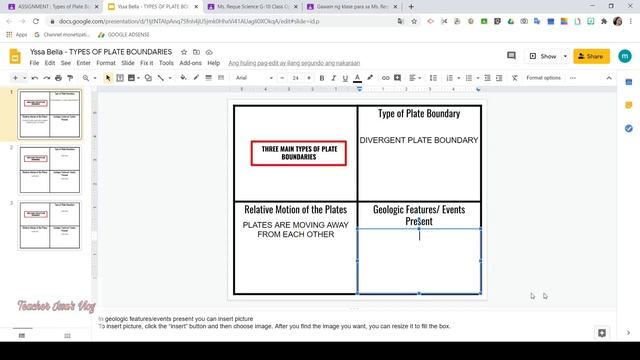
Task: Open numbered list options arrow
Action: pyautogui.click(x=458, y=78)
